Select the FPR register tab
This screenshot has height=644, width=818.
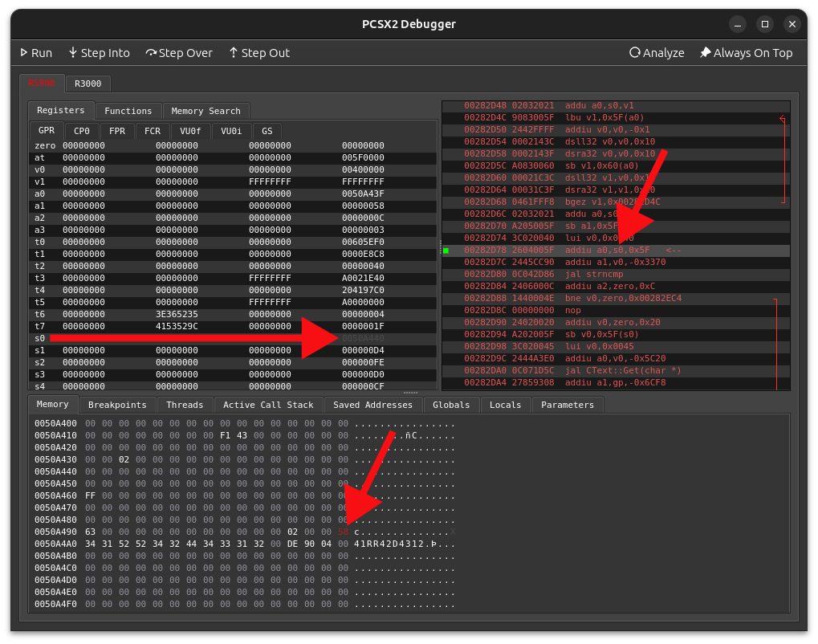117,131
